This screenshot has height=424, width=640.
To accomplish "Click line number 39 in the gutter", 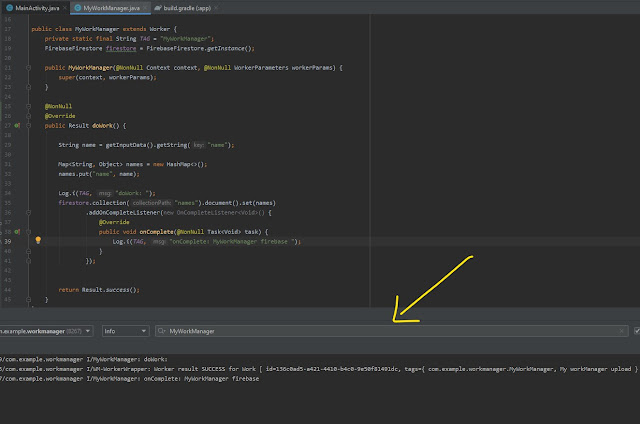I will coord(9,241).
